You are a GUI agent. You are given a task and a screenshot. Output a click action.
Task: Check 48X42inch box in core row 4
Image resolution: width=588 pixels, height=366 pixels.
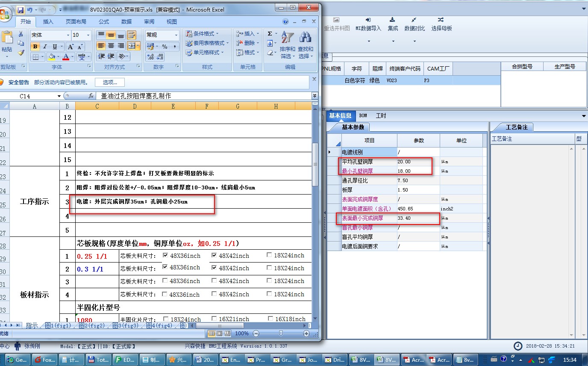pos(214,294)
